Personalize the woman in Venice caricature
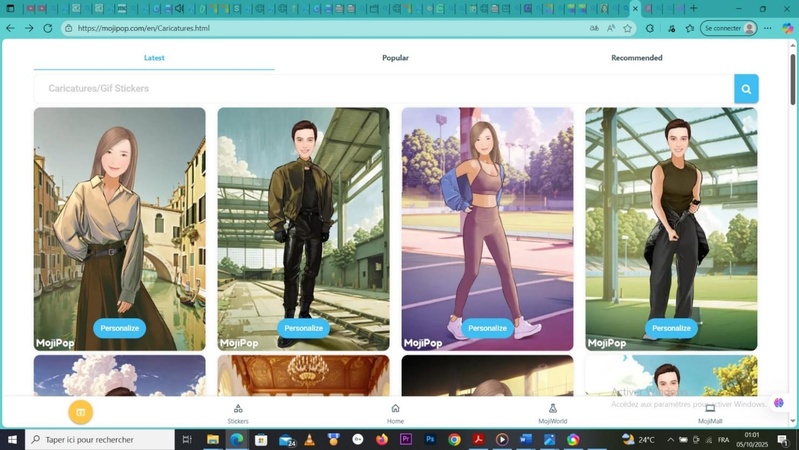 click(120, 328)
